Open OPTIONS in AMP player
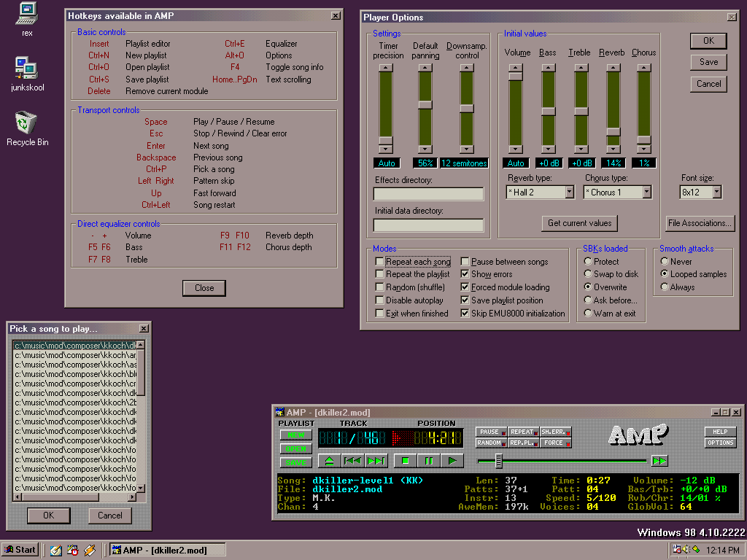The width and height of the screenshot is (747, 560). coord(720,443)
